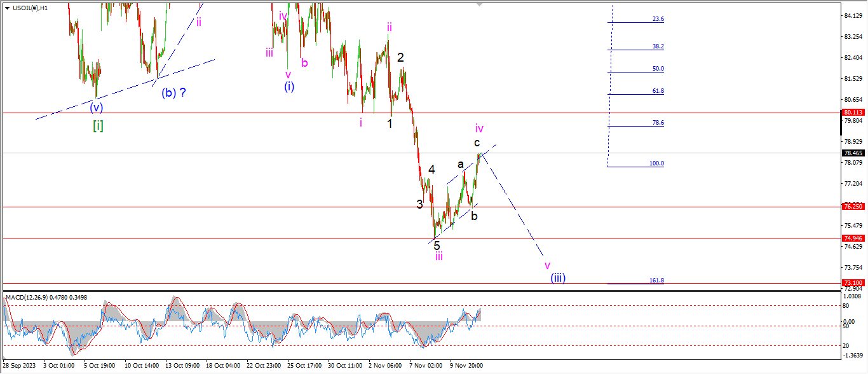Click the 76.250 red price label

point(853,207)
